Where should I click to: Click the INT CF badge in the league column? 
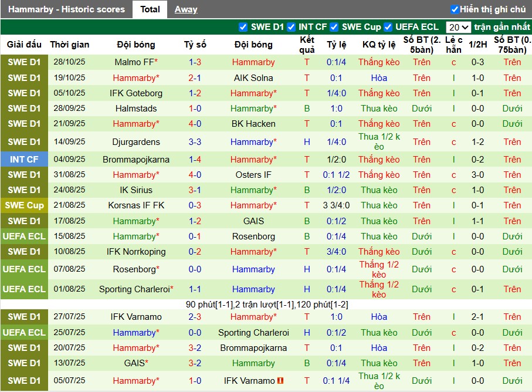[x=24, y=159]
